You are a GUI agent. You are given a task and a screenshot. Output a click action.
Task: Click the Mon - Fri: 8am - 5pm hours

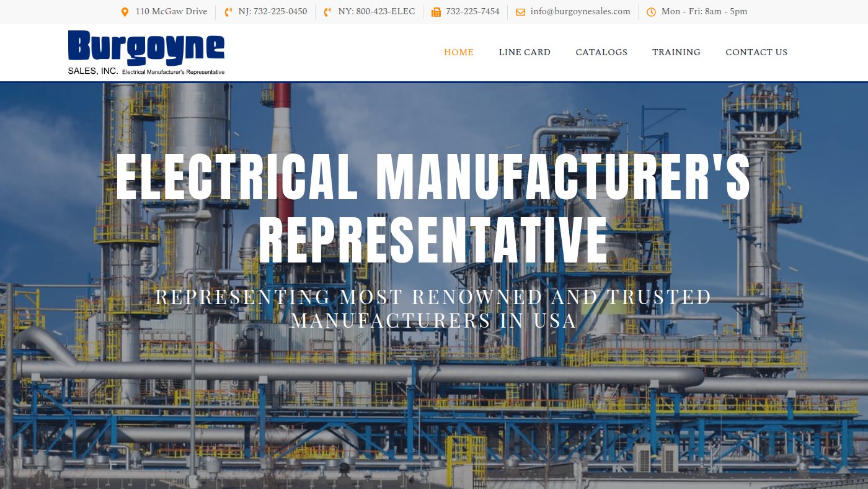pos(704,11)
